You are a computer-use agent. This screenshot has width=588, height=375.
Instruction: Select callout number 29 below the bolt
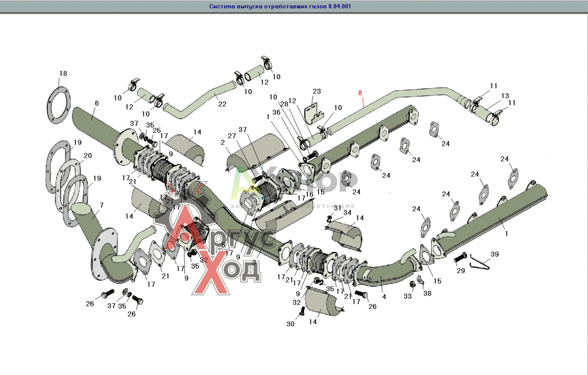461,271
